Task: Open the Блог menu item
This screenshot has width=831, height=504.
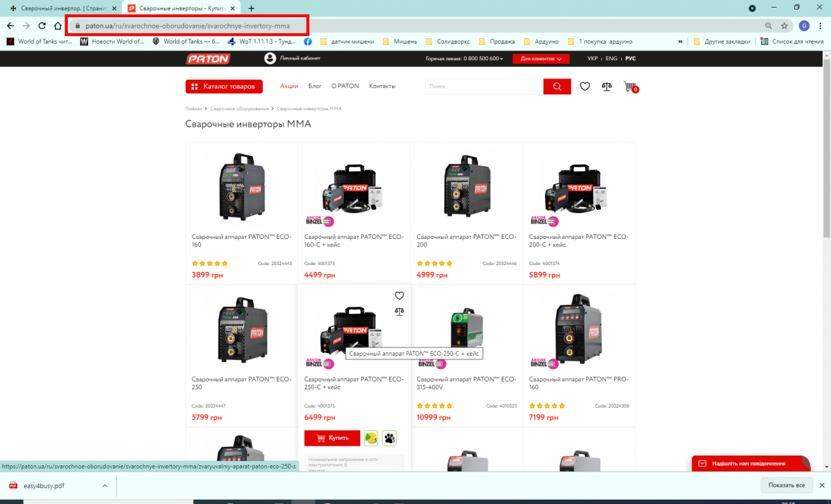Action: (x=315, y=87)
